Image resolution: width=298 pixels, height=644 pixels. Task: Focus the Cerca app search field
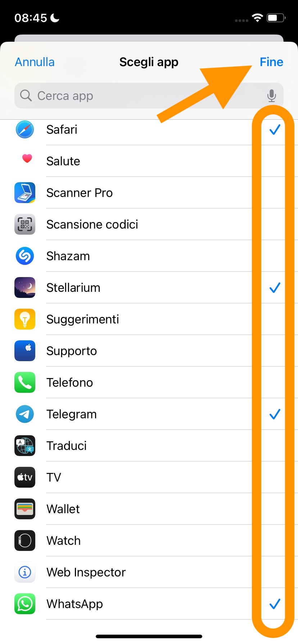point(140,96)
